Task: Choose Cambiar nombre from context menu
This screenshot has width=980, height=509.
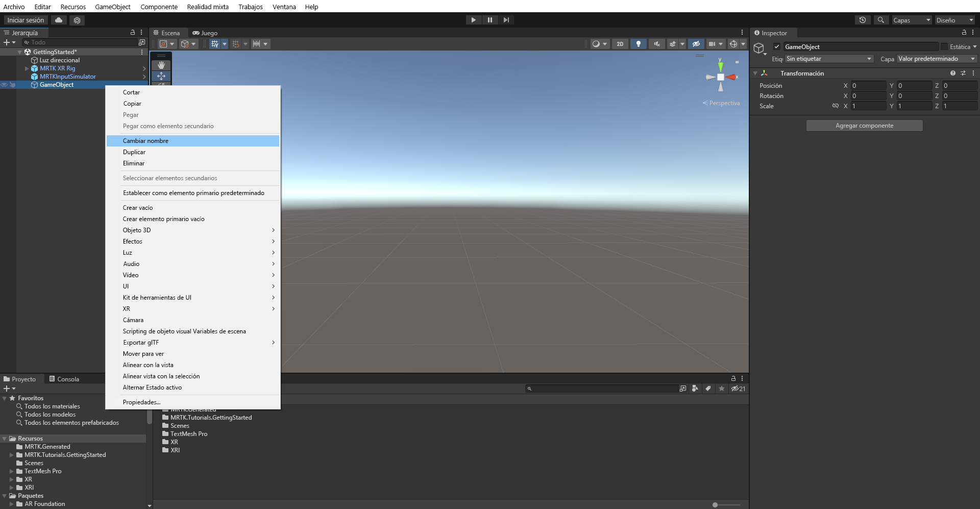Action: pos(193,140)
